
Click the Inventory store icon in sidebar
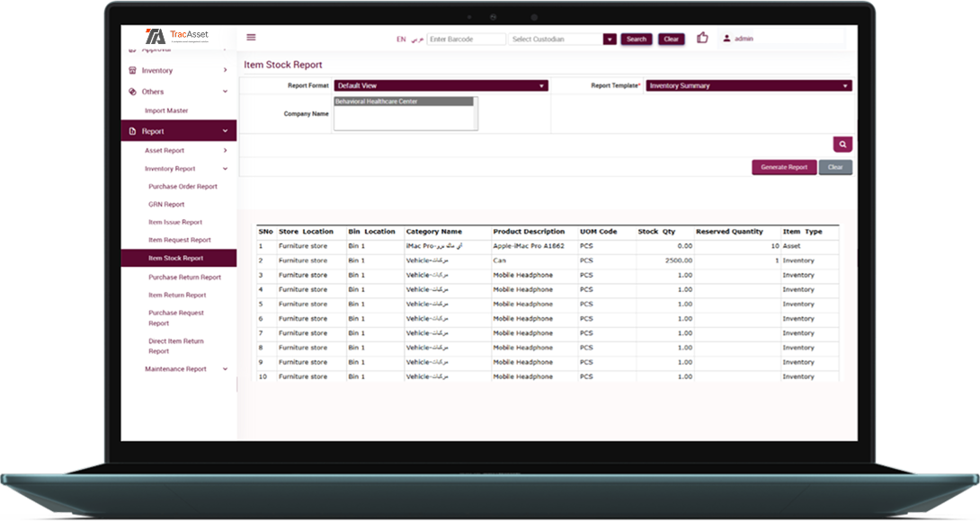[x=133, y=70]
